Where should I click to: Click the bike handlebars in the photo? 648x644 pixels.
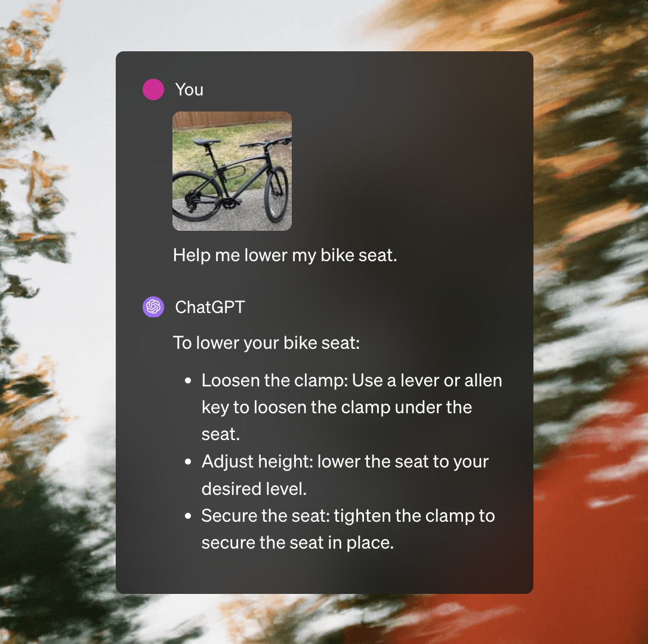(264, 143)
